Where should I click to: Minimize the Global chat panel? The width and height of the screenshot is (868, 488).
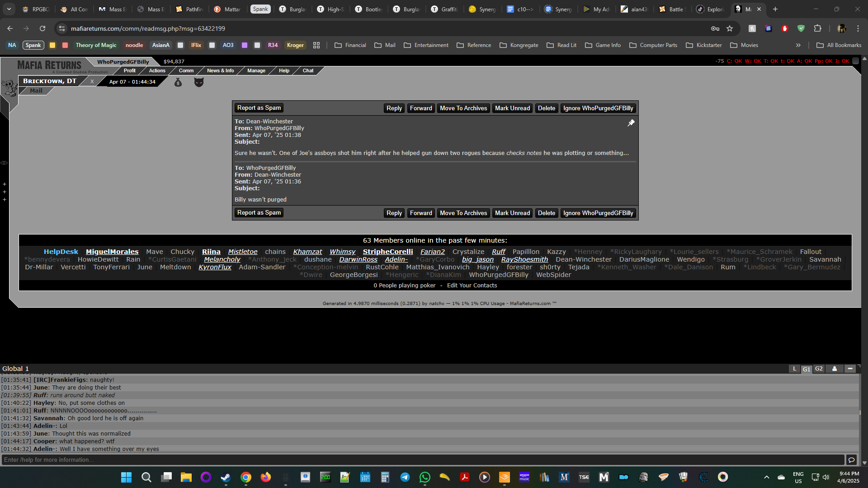(x=850, y=369)
